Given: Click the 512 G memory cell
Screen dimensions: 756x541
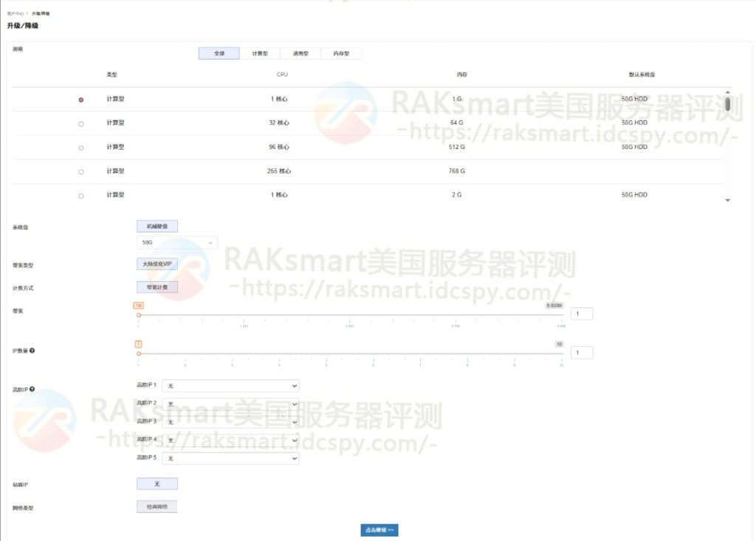Looking at the screenshot, I should tap(456, 147).
